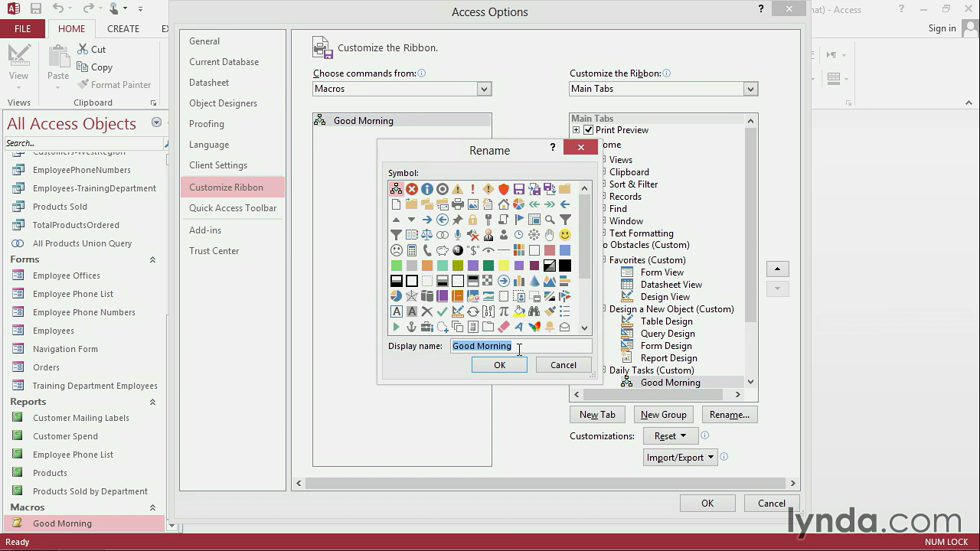Screen dimensions: 980x551
Task: Choose the sad face symbol
Action: point(397,250)
